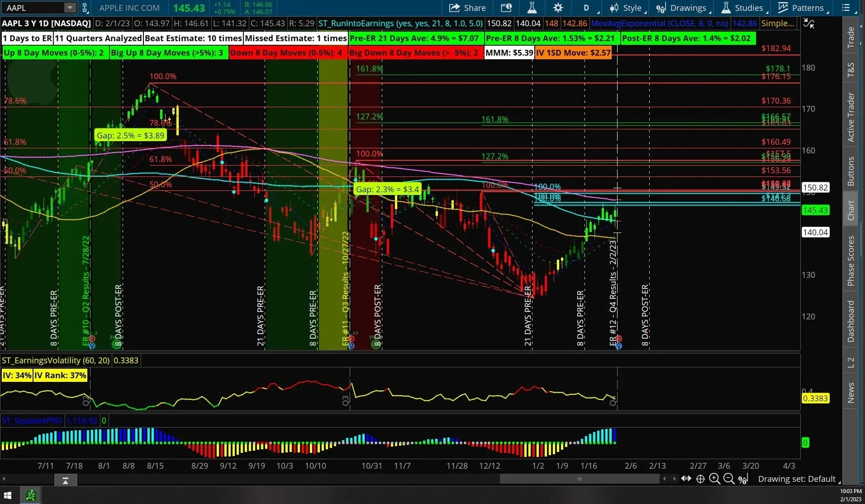Click the collapse lower panel arrow button
865x504 pixels.
coord(65,481)
